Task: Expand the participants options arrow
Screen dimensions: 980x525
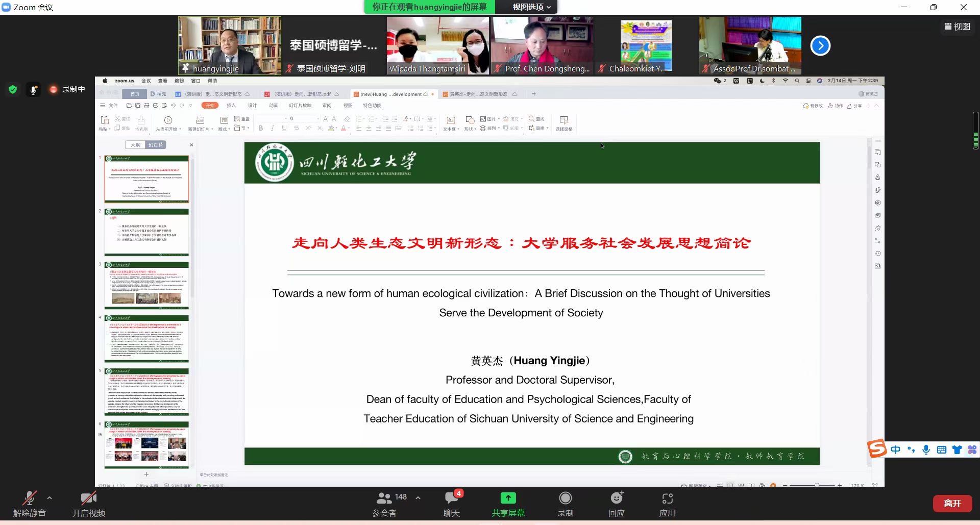Action: [418, 498]
